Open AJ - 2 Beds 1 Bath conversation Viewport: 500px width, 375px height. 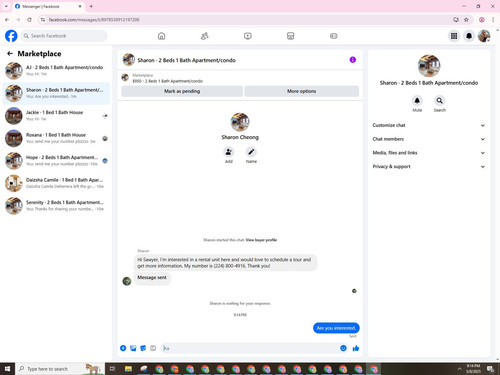tap(56, 70)
